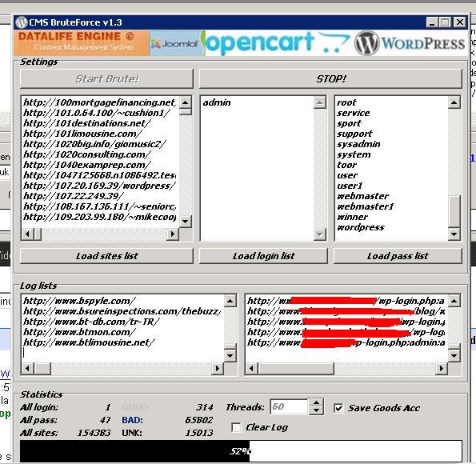Click left log list scroll up arrow

230,301
